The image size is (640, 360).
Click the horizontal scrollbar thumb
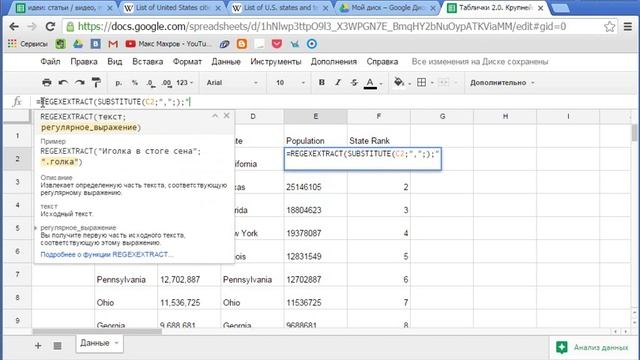(97, 331)
